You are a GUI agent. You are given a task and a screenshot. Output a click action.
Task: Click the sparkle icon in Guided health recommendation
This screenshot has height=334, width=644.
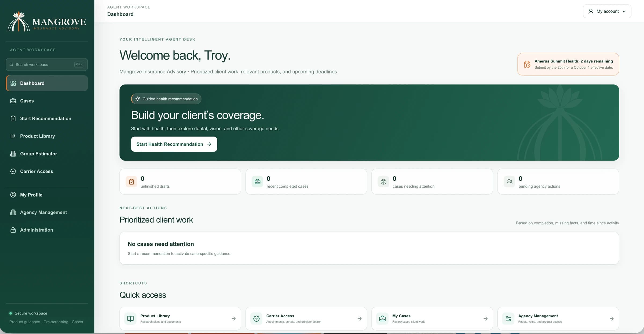pos(138,99)
